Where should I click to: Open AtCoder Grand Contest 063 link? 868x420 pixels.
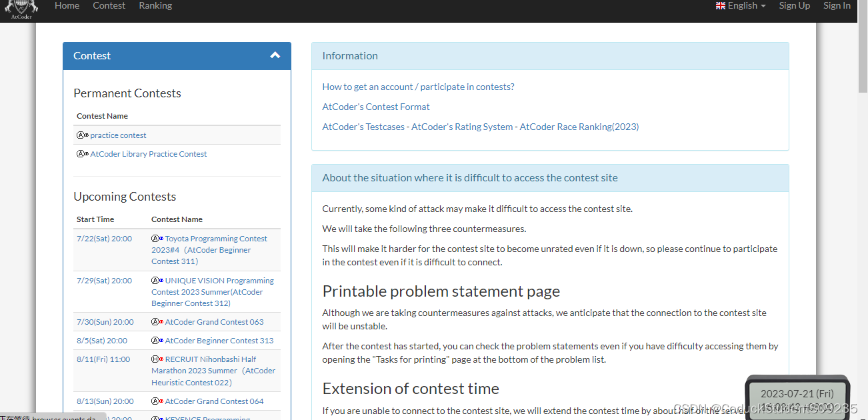click(214, 322)
